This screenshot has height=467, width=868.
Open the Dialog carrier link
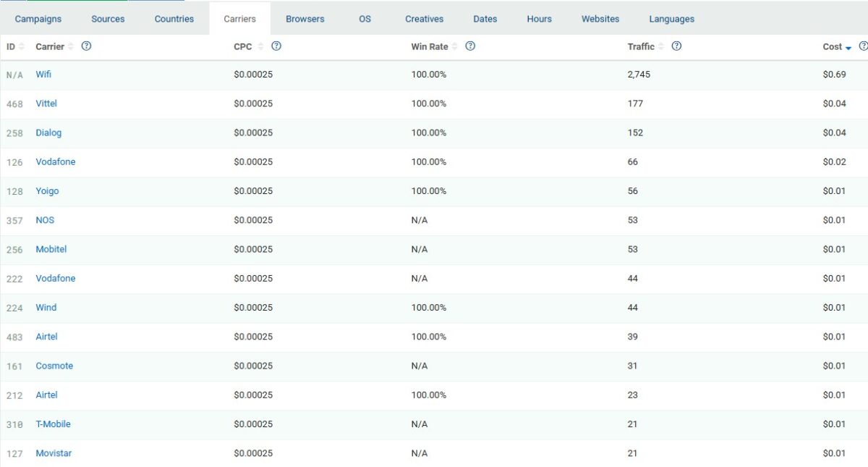(48, 132)
